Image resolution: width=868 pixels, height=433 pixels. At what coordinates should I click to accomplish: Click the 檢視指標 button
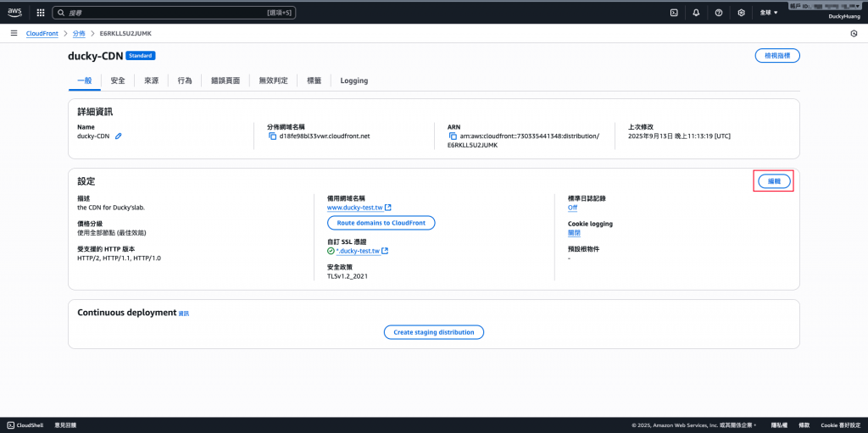(777, 55)
